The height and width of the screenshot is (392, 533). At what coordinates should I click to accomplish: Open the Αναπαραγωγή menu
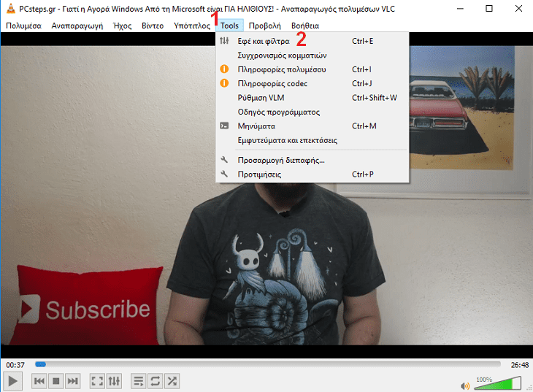(77, 26)
